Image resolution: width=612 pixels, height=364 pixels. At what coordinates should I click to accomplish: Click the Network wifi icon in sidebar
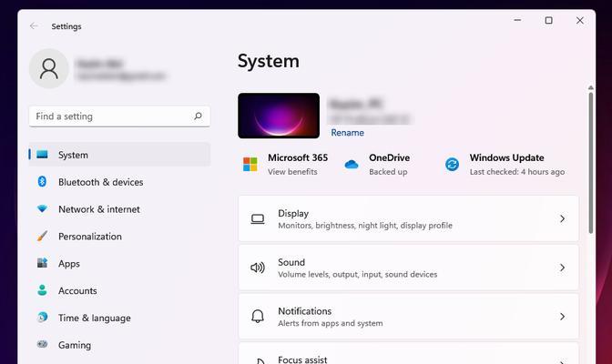click(42, 208)
